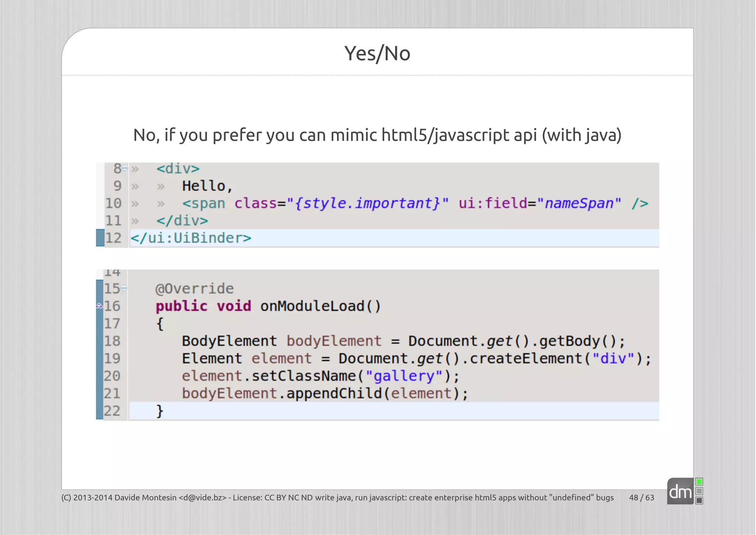This screenshot has height=535, width=756.
Task: Click 'setClassName' on line 20
Action: 304,376
